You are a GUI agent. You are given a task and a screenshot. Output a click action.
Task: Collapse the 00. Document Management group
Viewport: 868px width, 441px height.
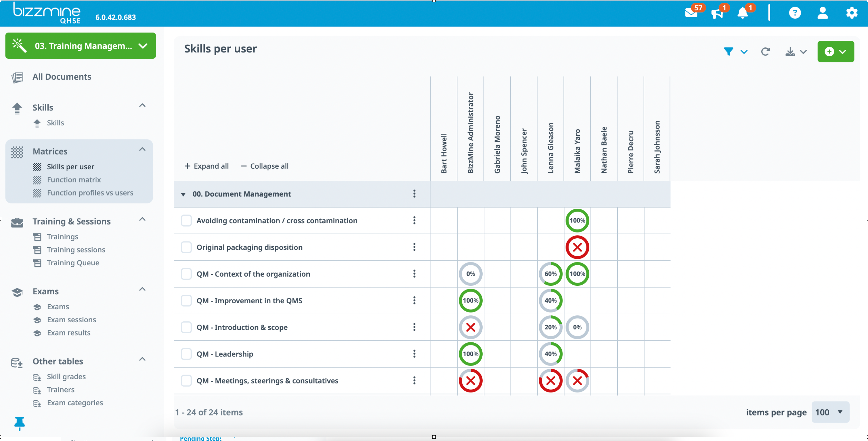183,194
